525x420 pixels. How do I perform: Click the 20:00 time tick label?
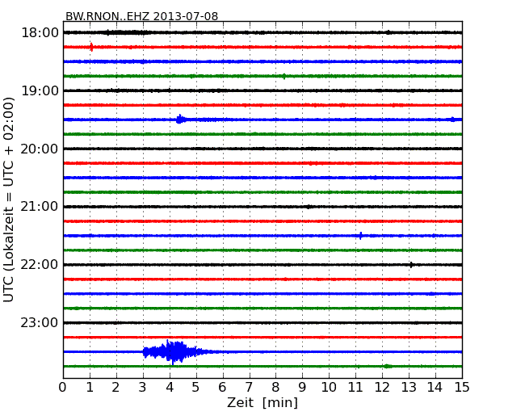pyautogui.click(x=40, y=149)
